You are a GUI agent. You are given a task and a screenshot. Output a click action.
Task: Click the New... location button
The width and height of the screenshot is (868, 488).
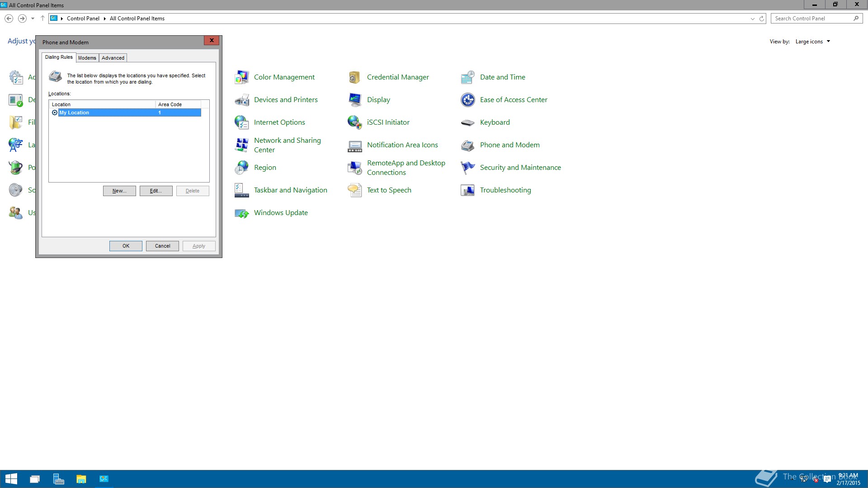(x=119, y=191)
